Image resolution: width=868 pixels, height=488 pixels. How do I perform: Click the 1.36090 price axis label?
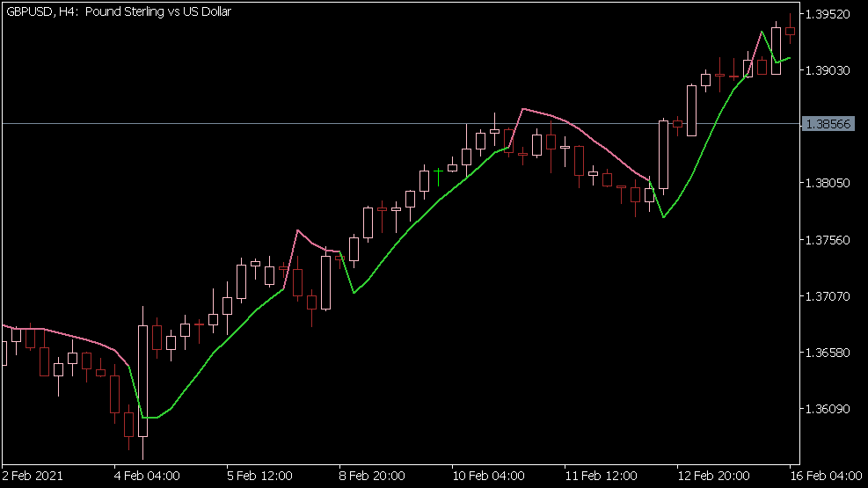(828, 409)
